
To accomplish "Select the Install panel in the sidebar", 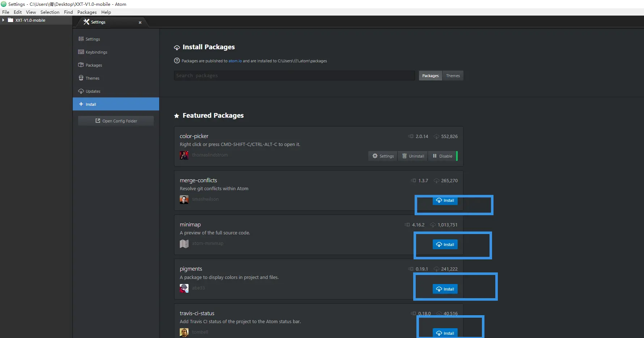I will tap(116, 104).
